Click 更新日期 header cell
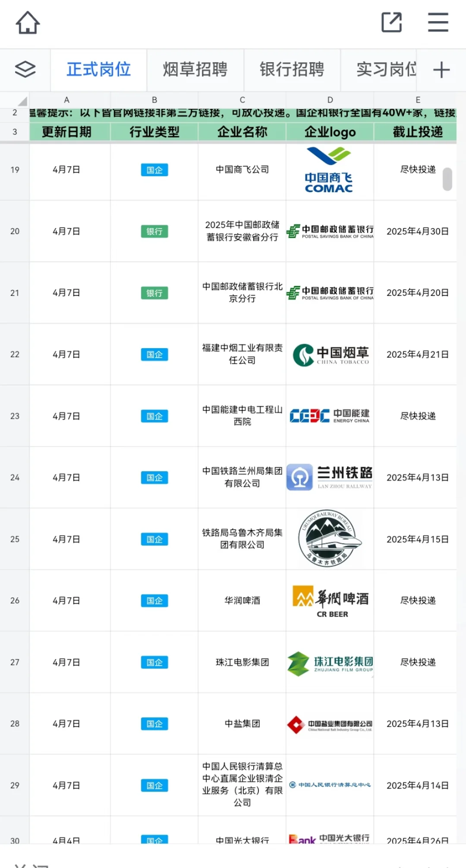The width and height of the screenshot is (466, 868). [67, 132]
